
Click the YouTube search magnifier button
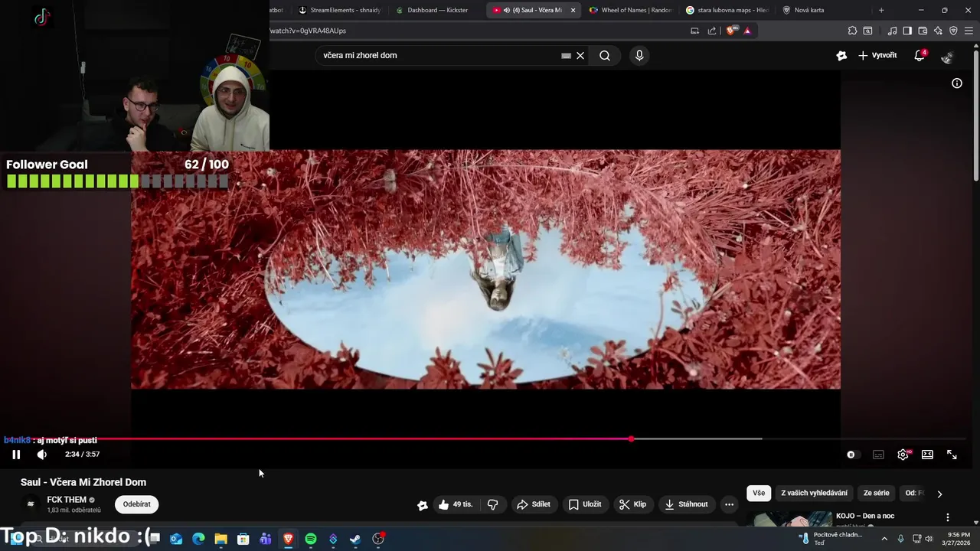tap(605, 55)
